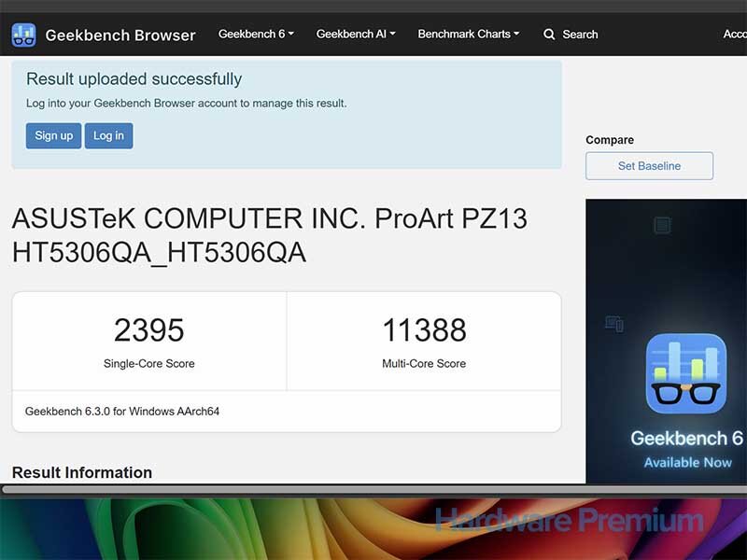This screenshot has width=747, height=560.
Task: Click the single-core score value 2395
Action: tap(149, 330)
